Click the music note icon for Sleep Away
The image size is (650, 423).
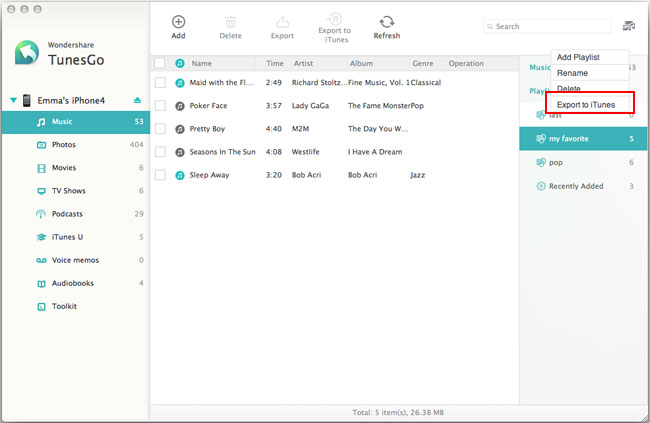click(180, 175)
